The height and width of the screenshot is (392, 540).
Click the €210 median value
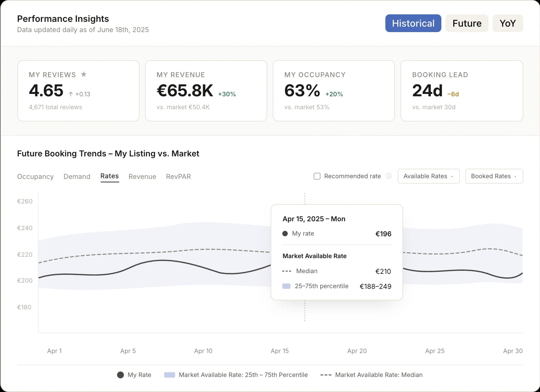[383, 271]
